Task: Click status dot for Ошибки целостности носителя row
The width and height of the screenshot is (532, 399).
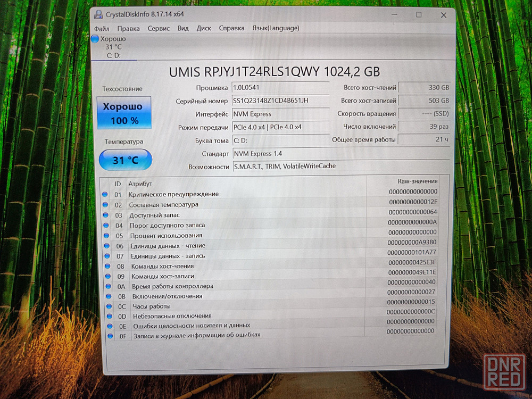Action: pos(110,326)
